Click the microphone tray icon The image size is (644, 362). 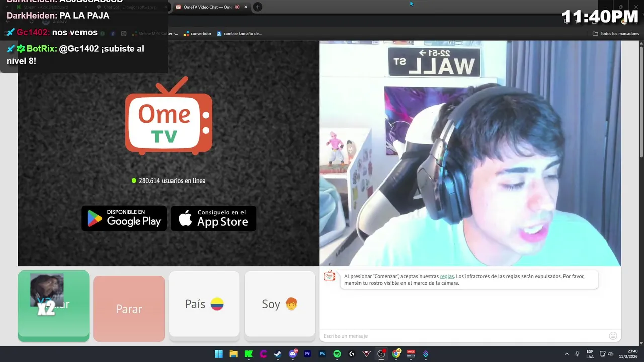(x=577, y=354)
